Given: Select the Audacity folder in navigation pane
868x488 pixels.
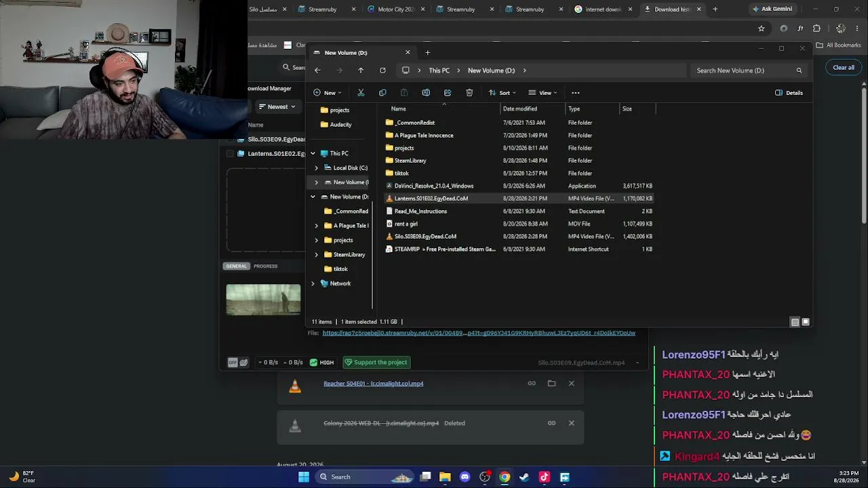Looking at the screenshot, I should (x=340, y=125).
